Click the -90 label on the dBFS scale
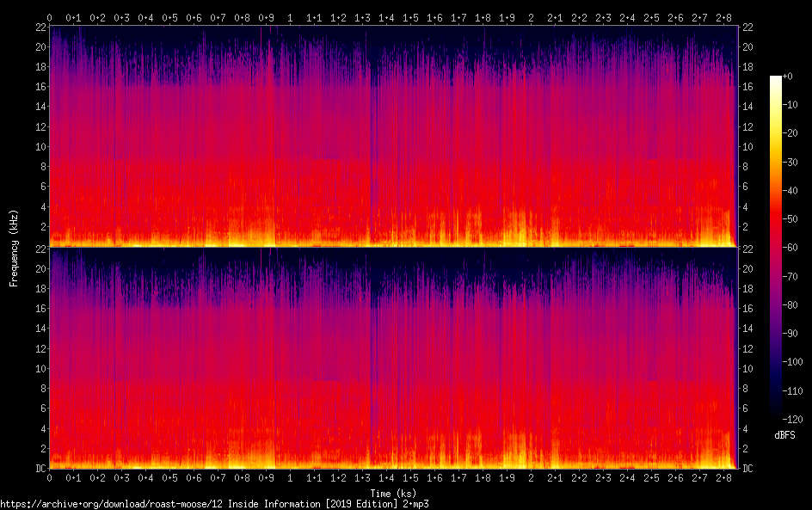 797,334
